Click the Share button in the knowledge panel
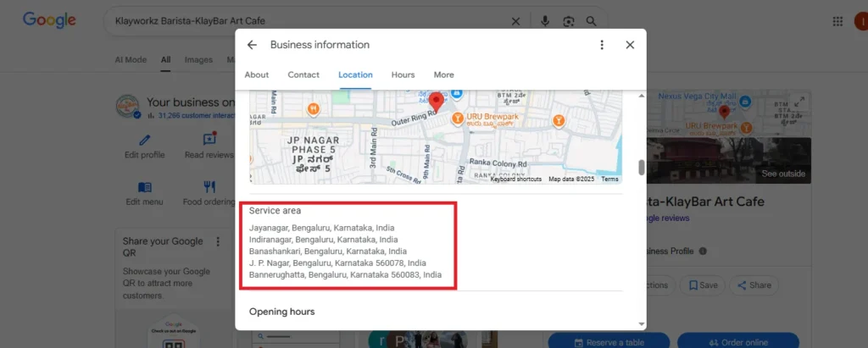868x348 pixels. (x=754, y=285)
